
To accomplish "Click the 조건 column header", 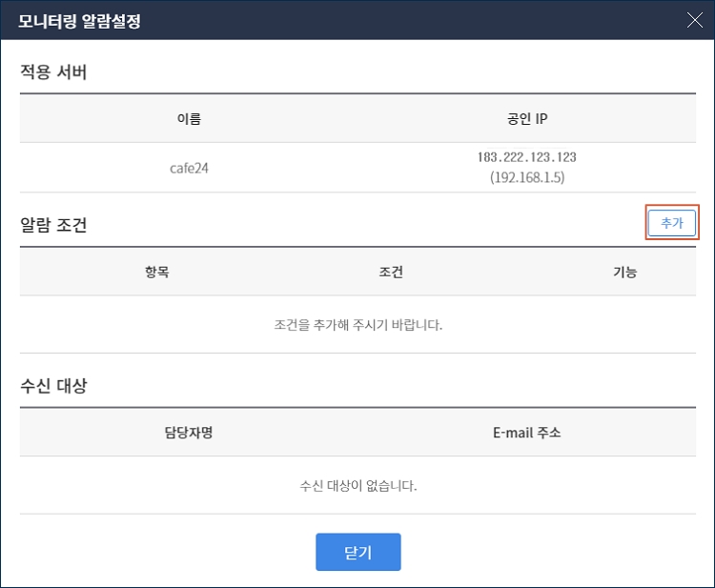I will 391,273.
